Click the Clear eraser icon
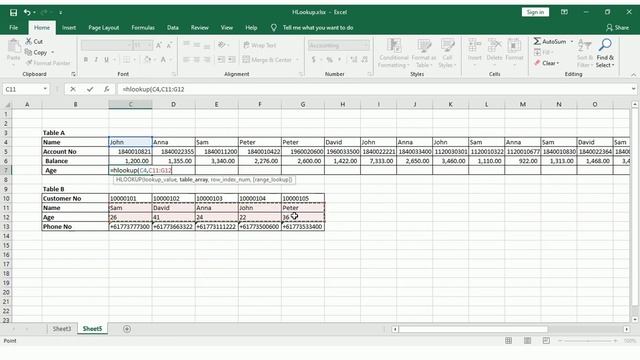The height and width of the screenshot is (360, 640). [x=537, y=63]
